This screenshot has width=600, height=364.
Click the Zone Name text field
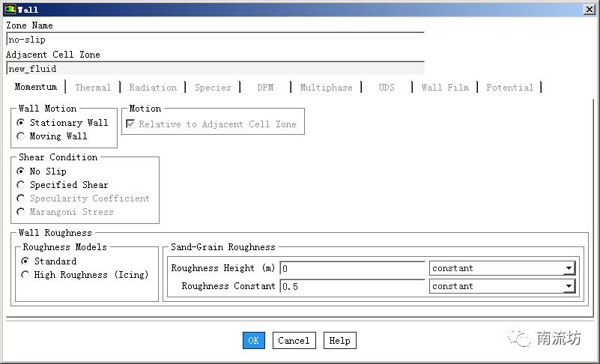215,40
